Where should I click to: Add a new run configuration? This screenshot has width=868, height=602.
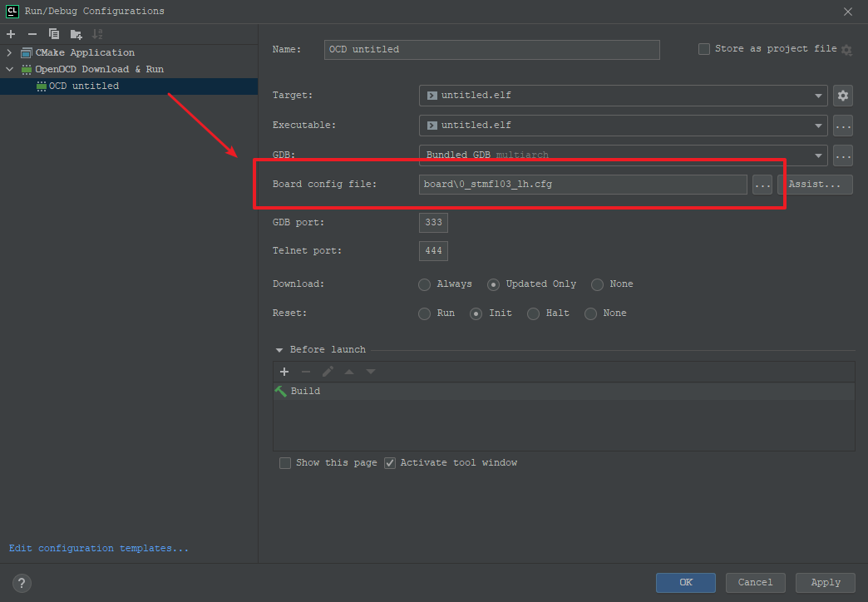tap(11, 34)
